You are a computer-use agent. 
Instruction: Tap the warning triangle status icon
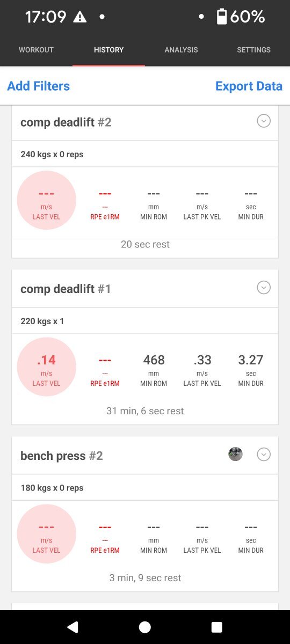pos(79,17)
